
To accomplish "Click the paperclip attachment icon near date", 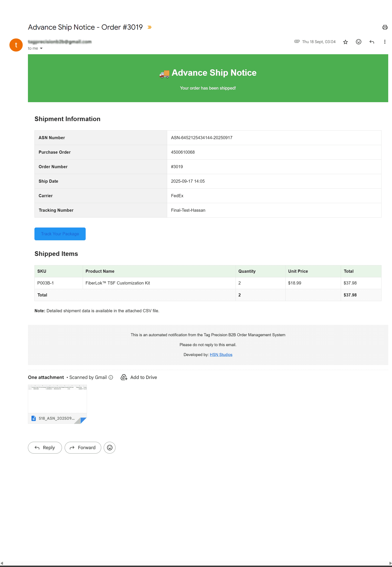I will pyautogui.click(x=297, y=42).
